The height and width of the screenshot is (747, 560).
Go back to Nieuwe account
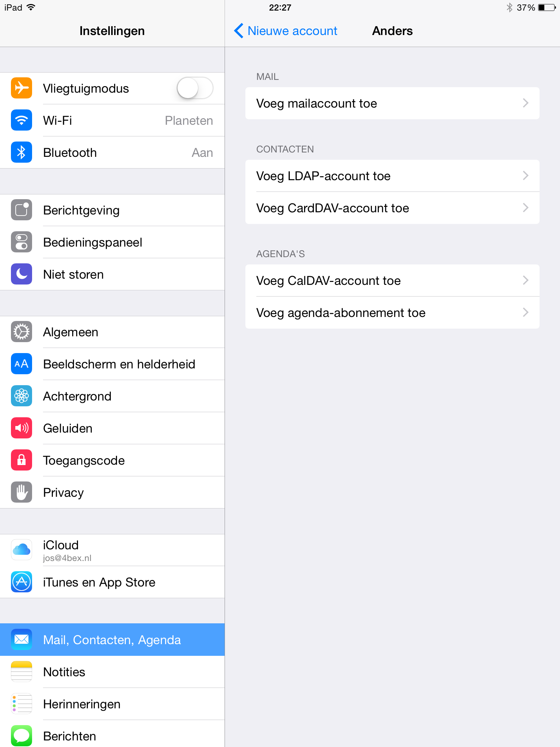point(285,31)
